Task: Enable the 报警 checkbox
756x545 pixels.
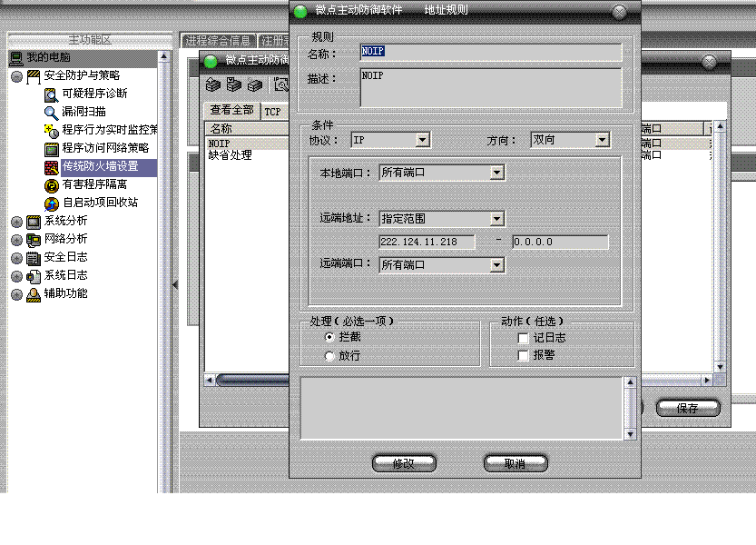Action: (x=523, y=356)
